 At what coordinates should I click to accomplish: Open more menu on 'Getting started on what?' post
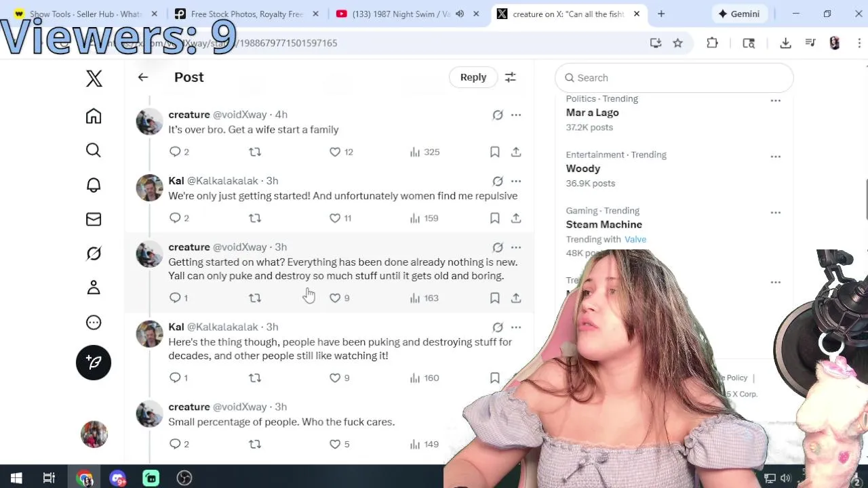516,247
